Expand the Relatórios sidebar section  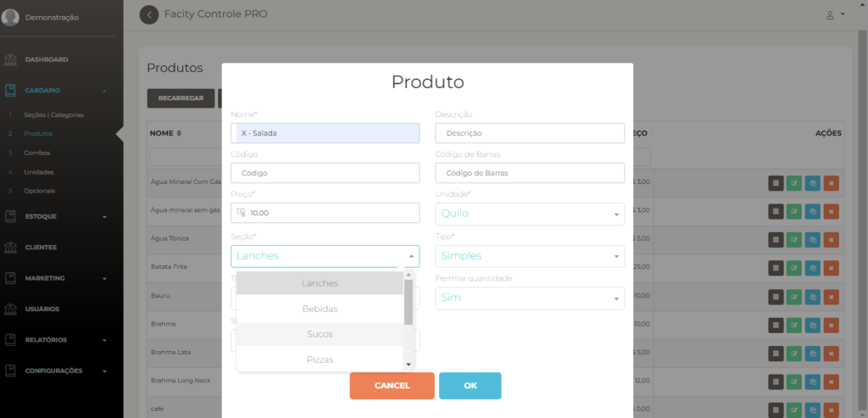[55, 340]
